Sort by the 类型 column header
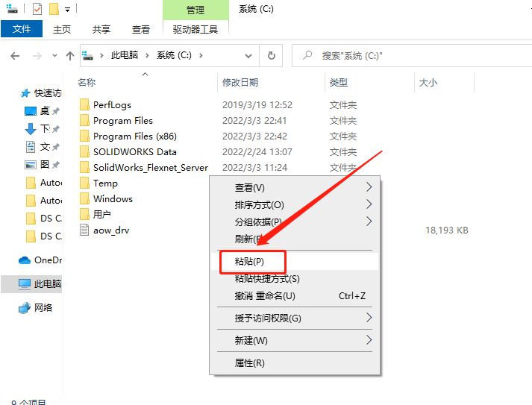This screenshot has width=532, height=405. pos(339,83)
